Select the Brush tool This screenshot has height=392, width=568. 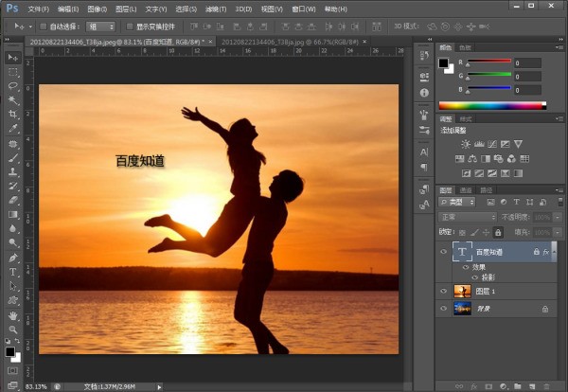13,157
